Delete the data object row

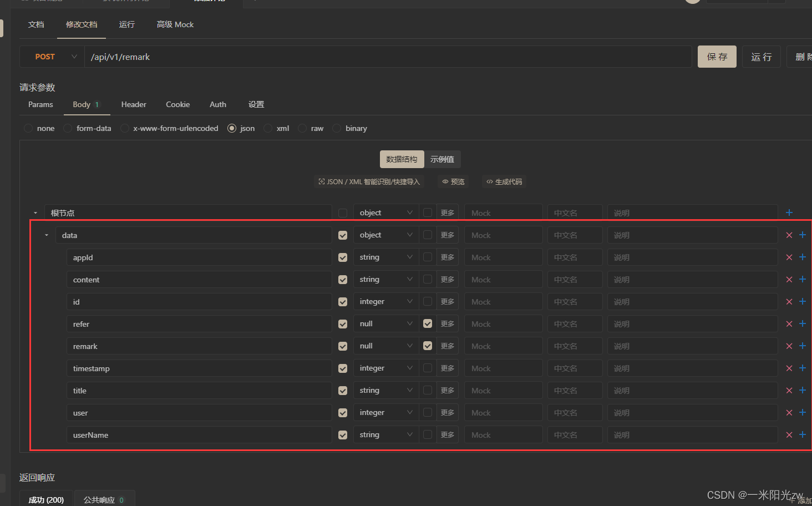tap(789, 235)
